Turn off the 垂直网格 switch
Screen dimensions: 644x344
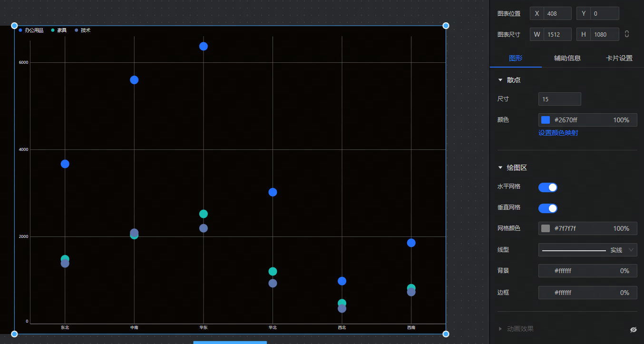pyautogui.click(x=547, y=208)
